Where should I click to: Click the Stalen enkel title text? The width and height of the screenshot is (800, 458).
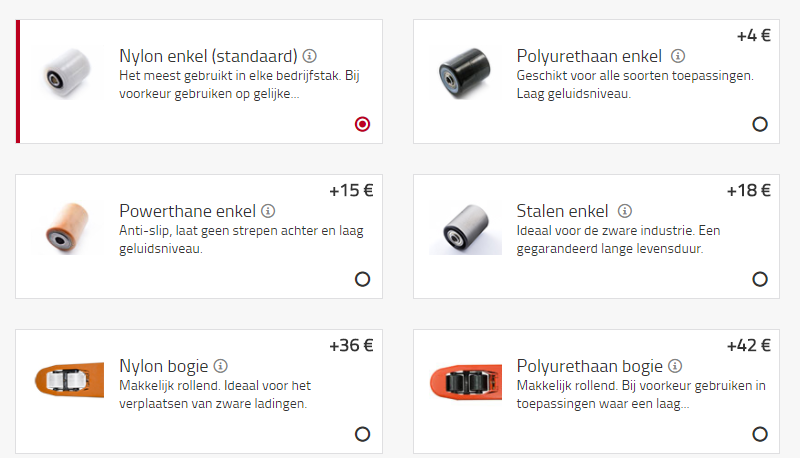click(562, 211)
